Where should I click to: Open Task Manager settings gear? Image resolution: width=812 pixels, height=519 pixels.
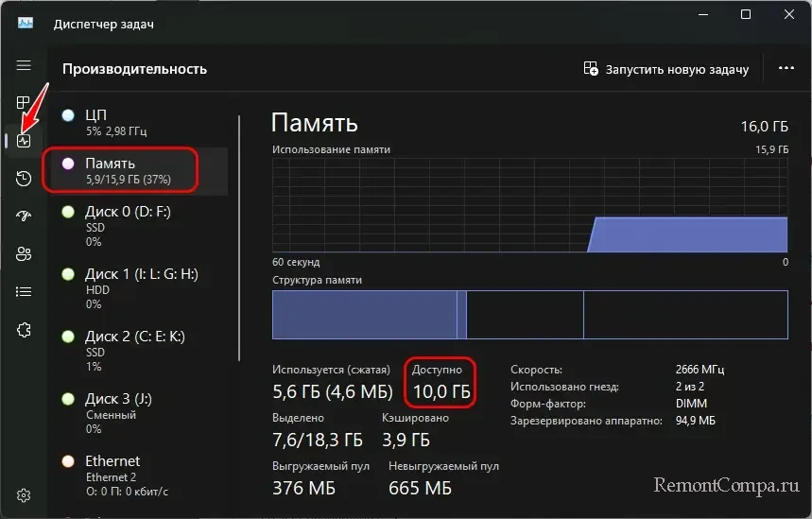coord(24,495)
